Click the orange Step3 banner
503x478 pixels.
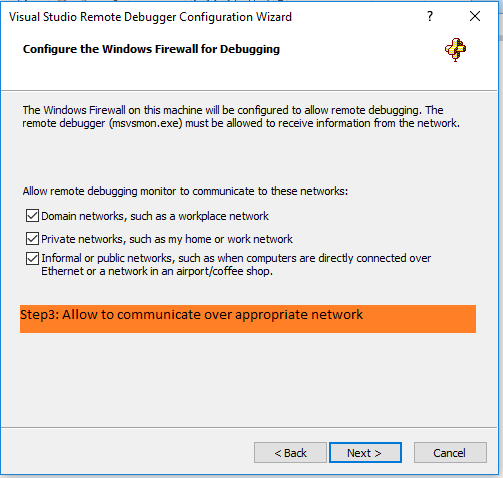[x=248, y=319]
